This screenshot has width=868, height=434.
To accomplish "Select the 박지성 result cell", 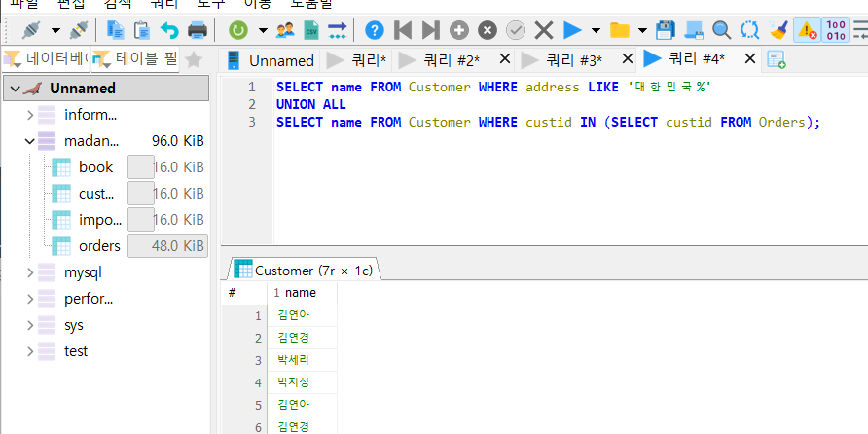I will click(302, 382).
